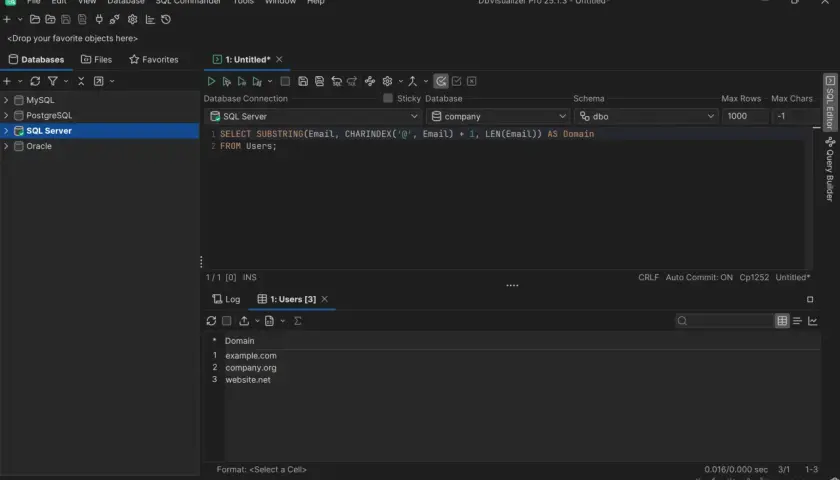Click the Connect plug icon in main toolbar
840x480 pixels.
[x=99, y=19]
